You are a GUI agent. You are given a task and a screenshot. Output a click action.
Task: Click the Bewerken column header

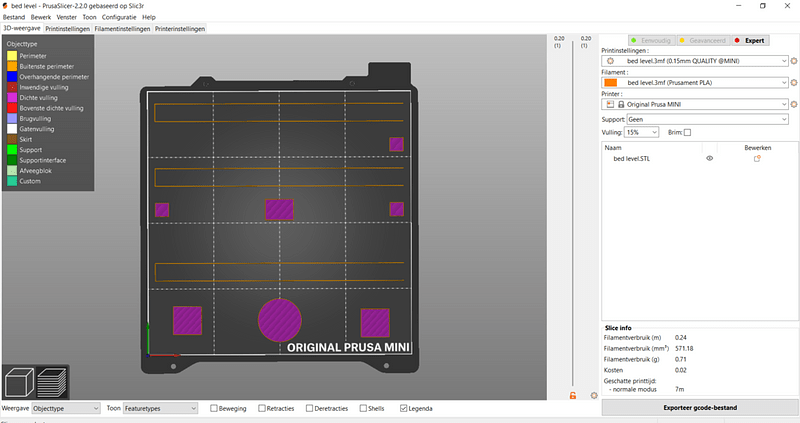point(758,148)
